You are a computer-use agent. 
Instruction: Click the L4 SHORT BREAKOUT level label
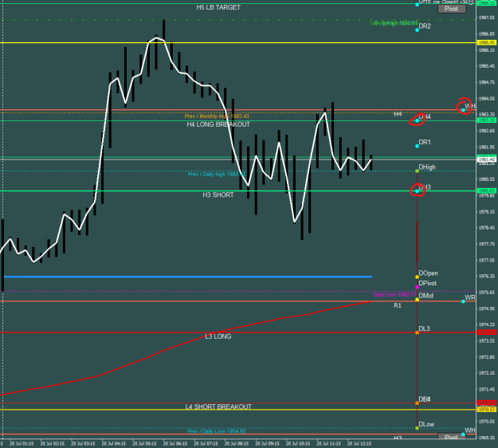coord(218,407)
